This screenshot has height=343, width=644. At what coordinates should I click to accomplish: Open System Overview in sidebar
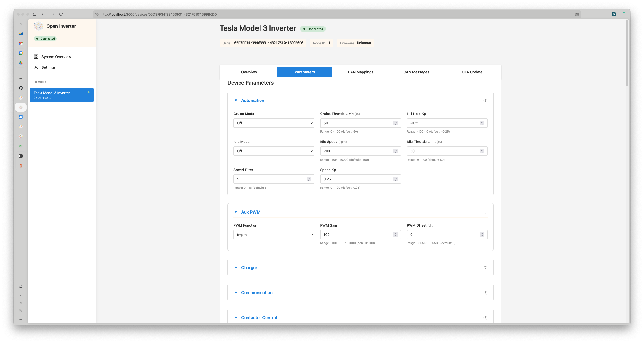pos(56,57)
